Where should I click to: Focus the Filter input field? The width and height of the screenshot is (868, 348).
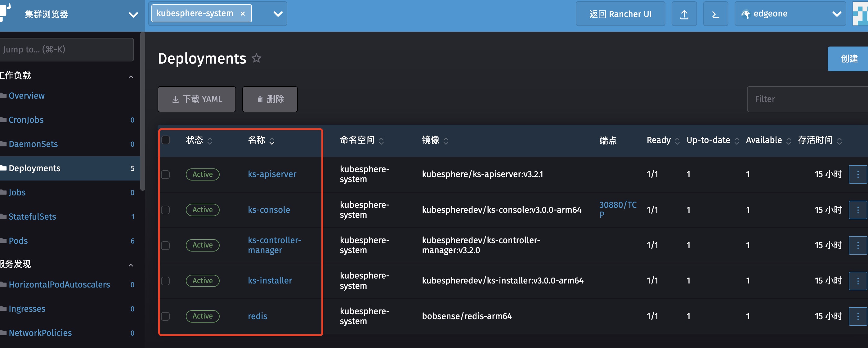[807, 99]
